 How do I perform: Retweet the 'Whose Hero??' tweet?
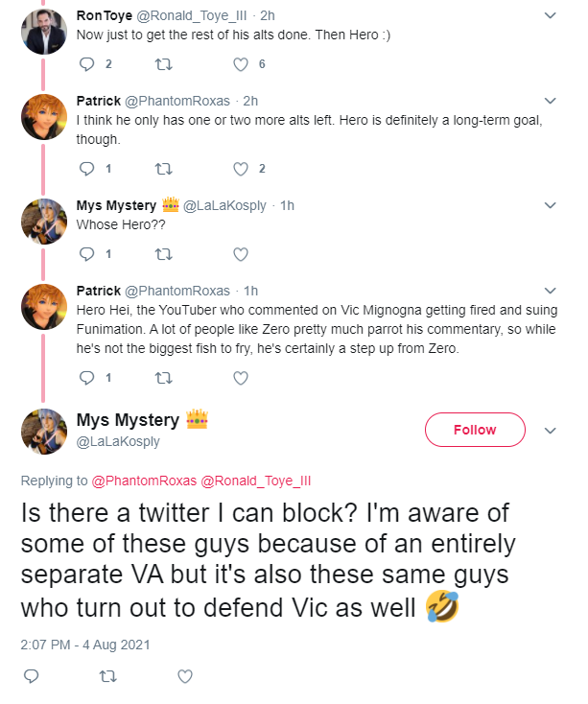(163, 254)
